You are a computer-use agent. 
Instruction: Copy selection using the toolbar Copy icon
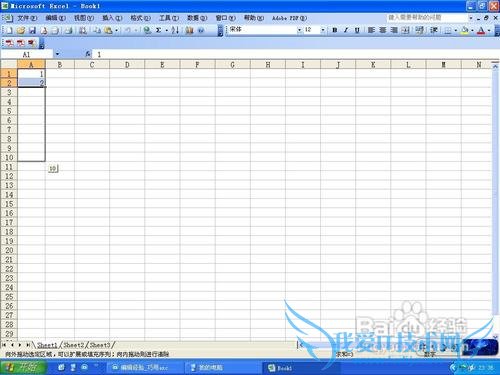pyautogui.click(x=97, y=30)
